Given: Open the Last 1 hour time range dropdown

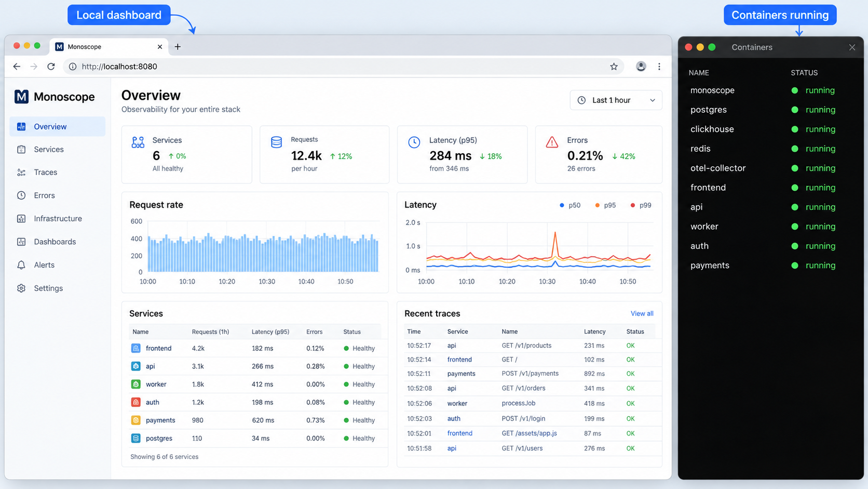Looking at the screenshot, I should pyautogui.click(x=616, y=100).
